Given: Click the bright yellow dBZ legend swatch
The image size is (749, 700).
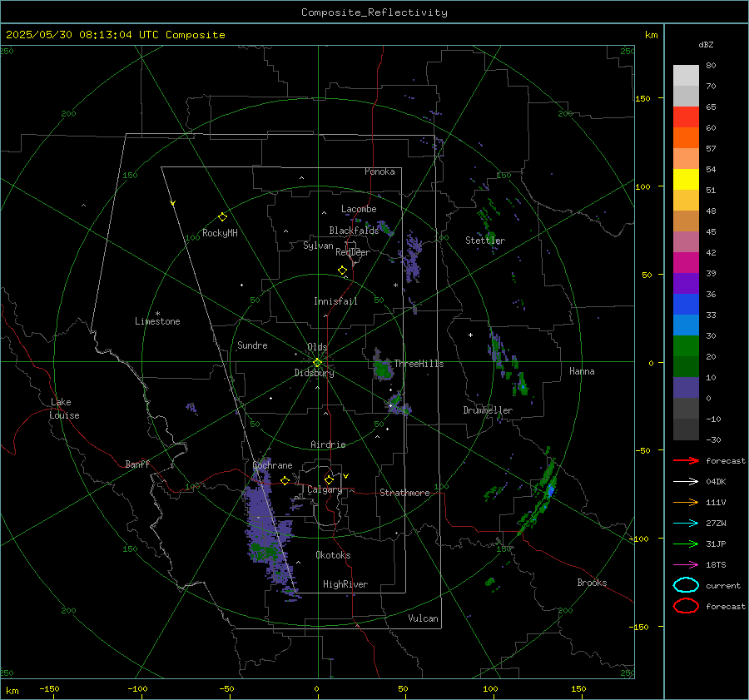Looking at the screenshot, I should [686, 180].
